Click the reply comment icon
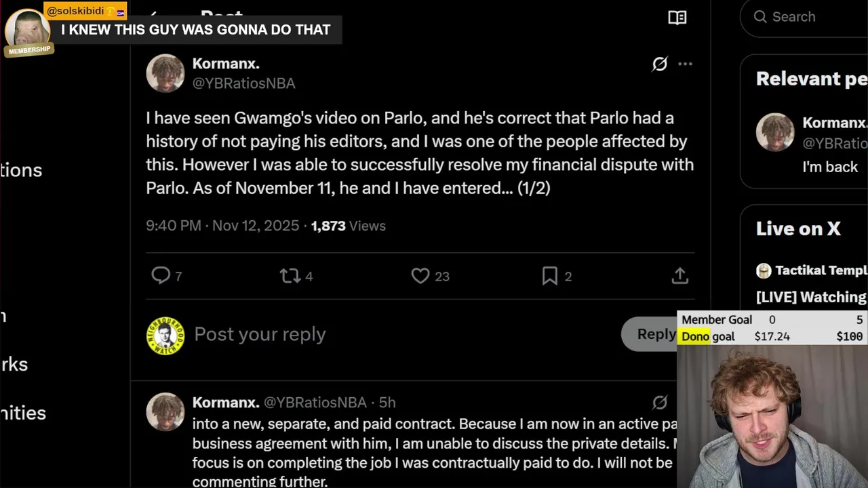Image resolution: width=868 pixels, height=488 pixels. tap(161, 275)
